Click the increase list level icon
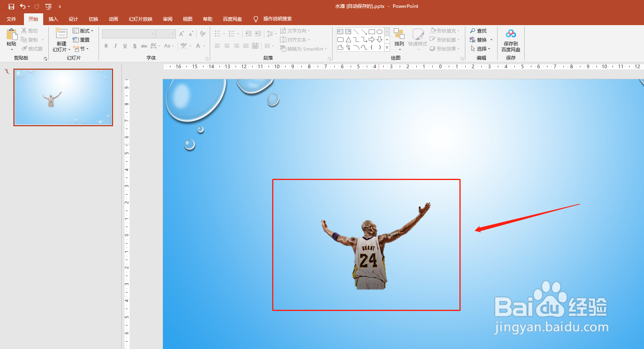This screenshot has height=349, width=644. pos(258,34)
